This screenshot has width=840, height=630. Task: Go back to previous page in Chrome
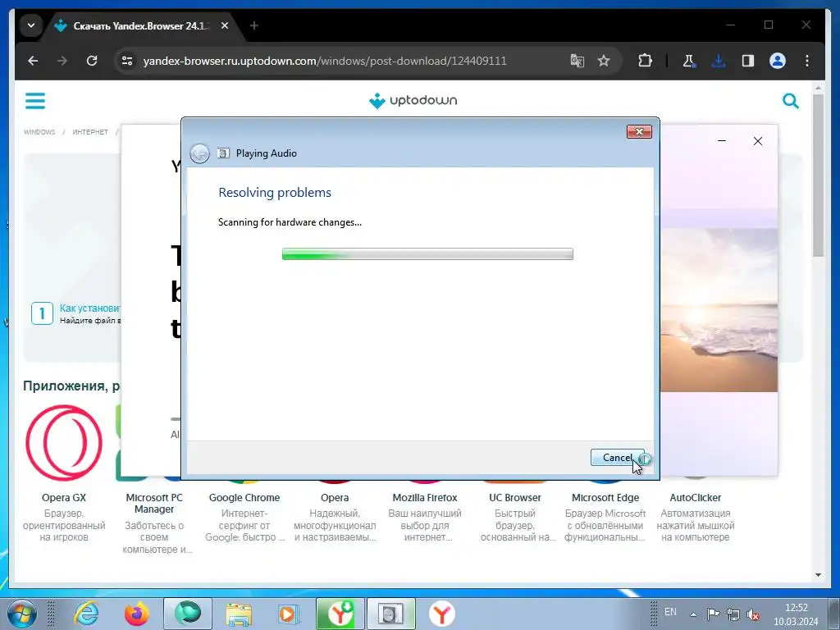click(33, 61)
